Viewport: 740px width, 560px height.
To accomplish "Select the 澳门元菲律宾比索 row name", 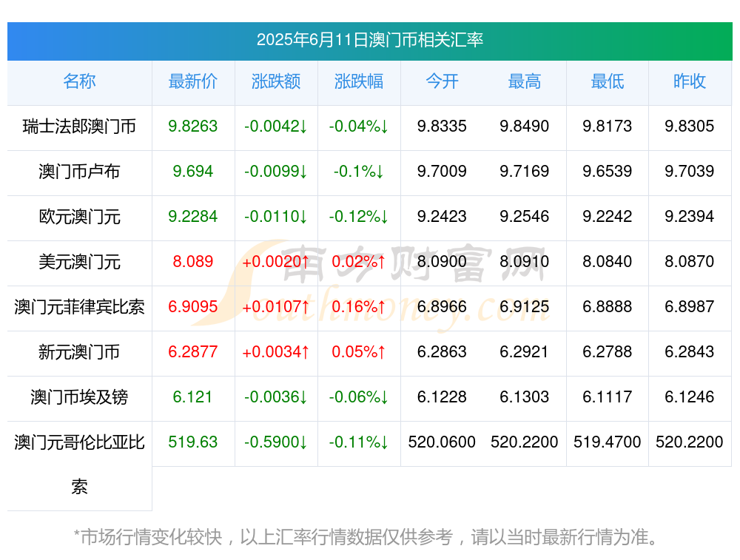I will point(79,307).
